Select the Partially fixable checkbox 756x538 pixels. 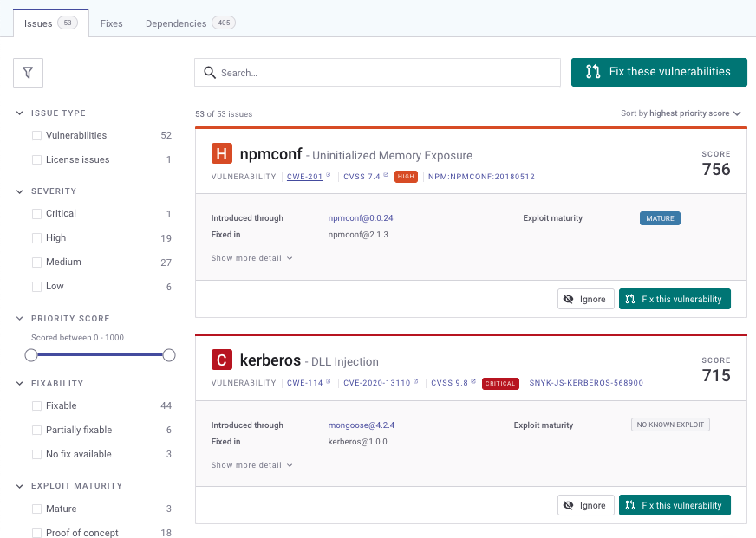click(x=36, y=430)
